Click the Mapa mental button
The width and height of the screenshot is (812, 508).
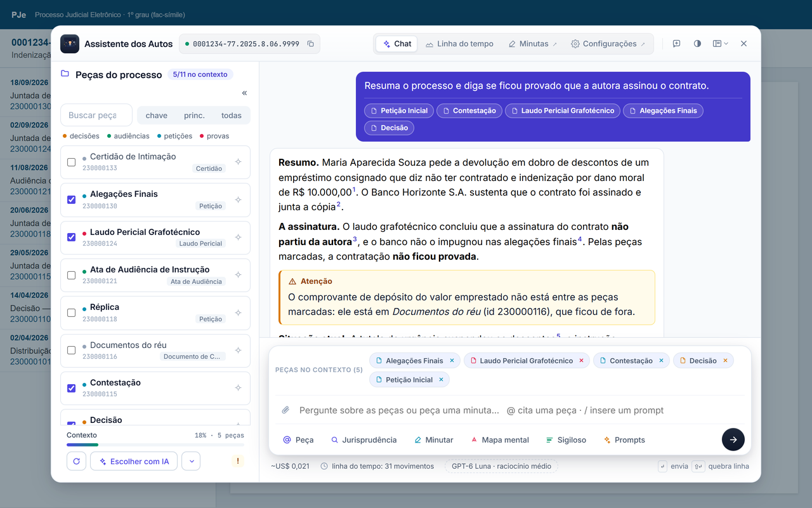tap(500, 440)
